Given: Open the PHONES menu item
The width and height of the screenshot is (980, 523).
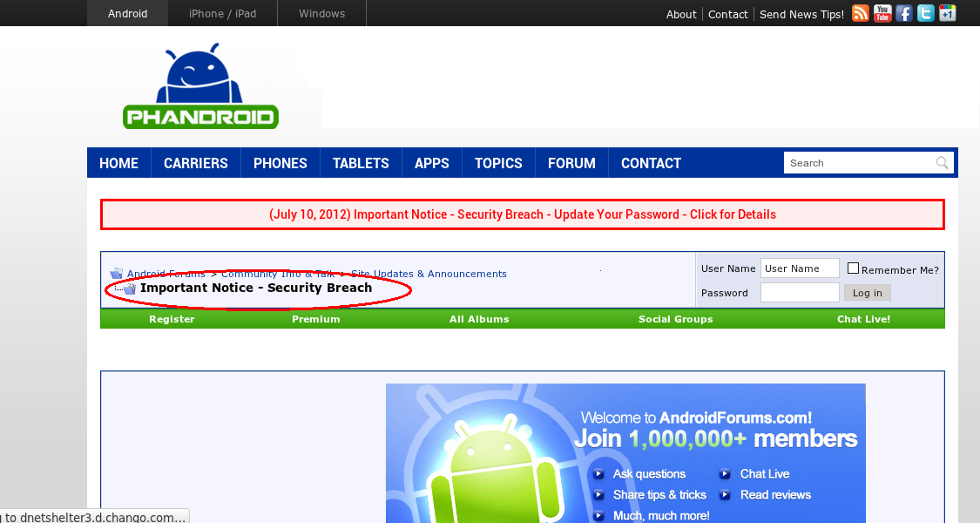Looking at the screenshot, I should (x=280, y=163).
